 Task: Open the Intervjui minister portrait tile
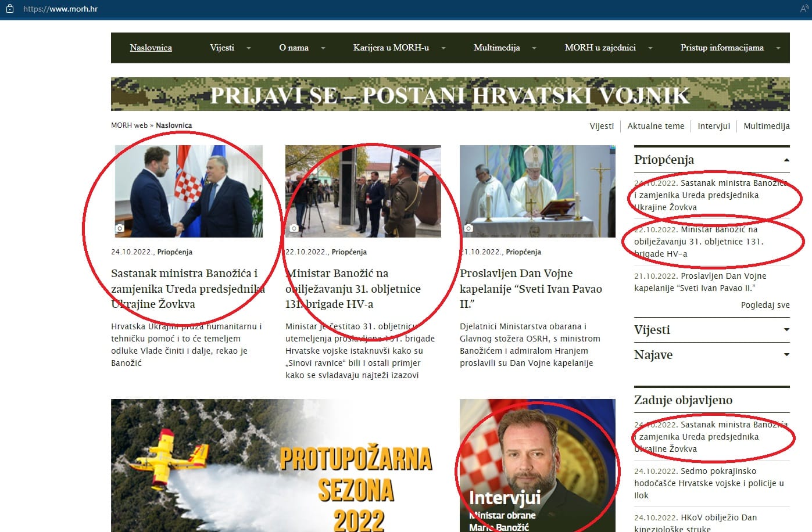coord(537,465)
